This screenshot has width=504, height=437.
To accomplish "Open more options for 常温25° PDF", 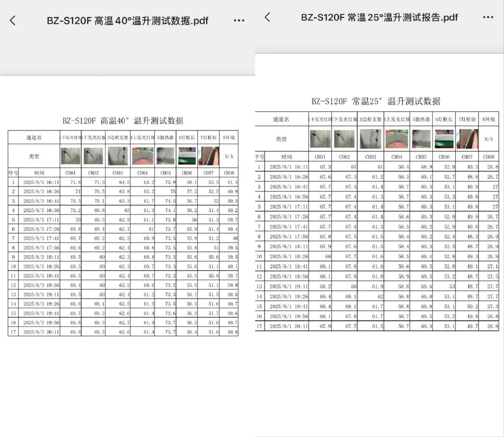I will (x=488, y=17).
